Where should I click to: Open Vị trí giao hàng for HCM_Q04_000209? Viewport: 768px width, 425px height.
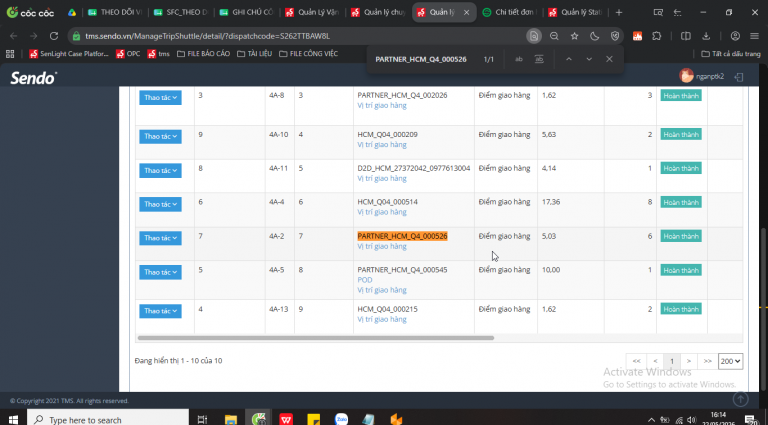coord(382,144)
